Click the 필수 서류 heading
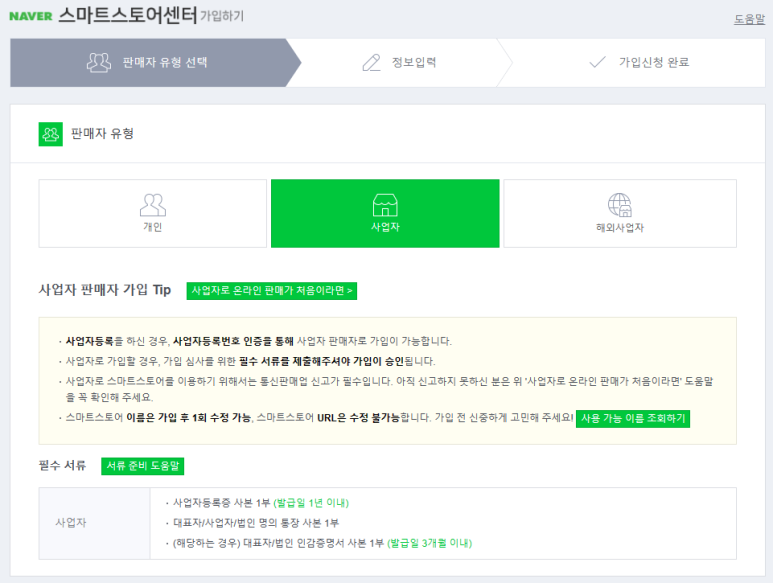773x583 pixels. tap(62, 465)
